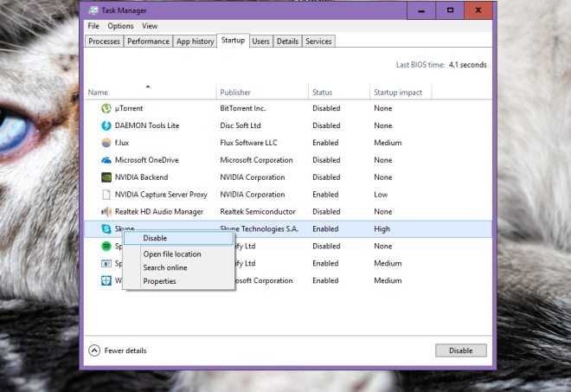Screen dimensions: 571x392
Task: Click Realtek Semiconductor publisher cell
Action: click(258, 211)
